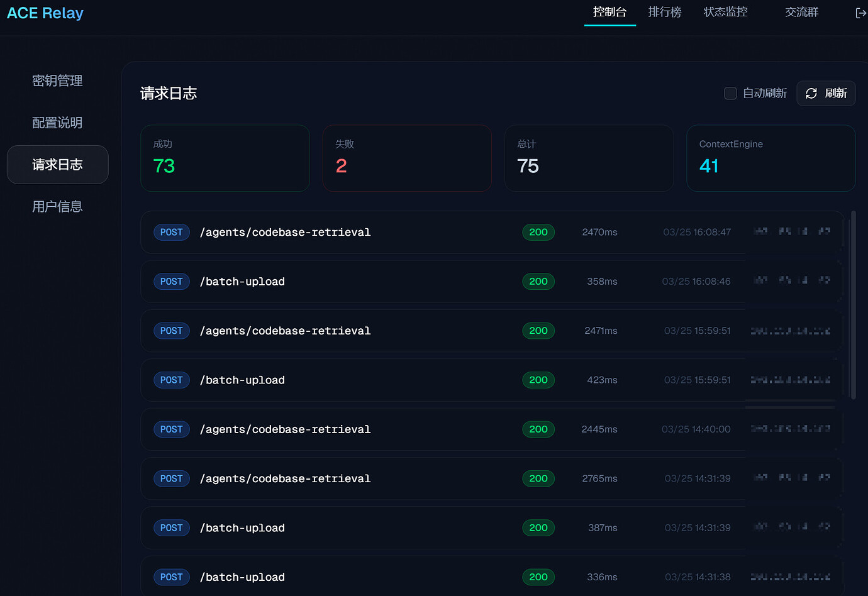
Task: Click the 423ms duration value
Action: tap(602, 380)
